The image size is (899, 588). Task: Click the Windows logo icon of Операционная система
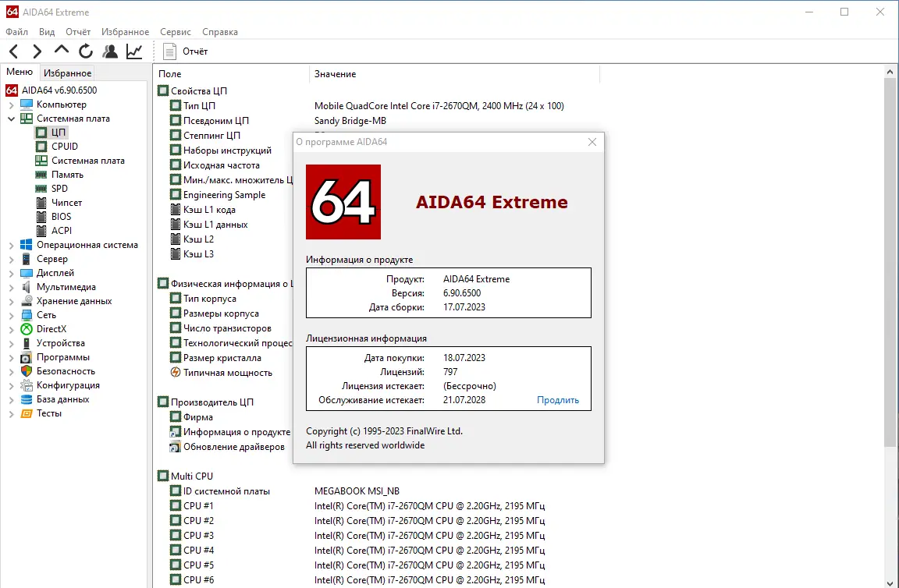coord(27,245)
